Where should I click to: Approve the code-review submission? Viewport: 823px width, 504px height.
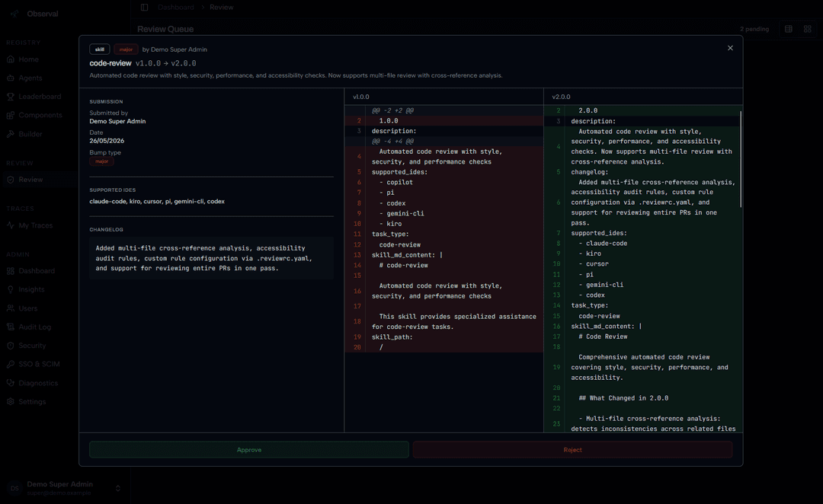[248, 449]
